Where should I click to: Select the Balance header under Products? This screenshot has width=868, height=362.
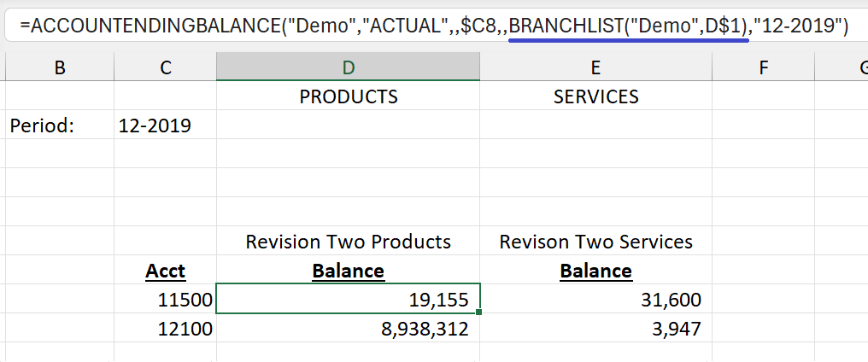[x=349, y=270]
